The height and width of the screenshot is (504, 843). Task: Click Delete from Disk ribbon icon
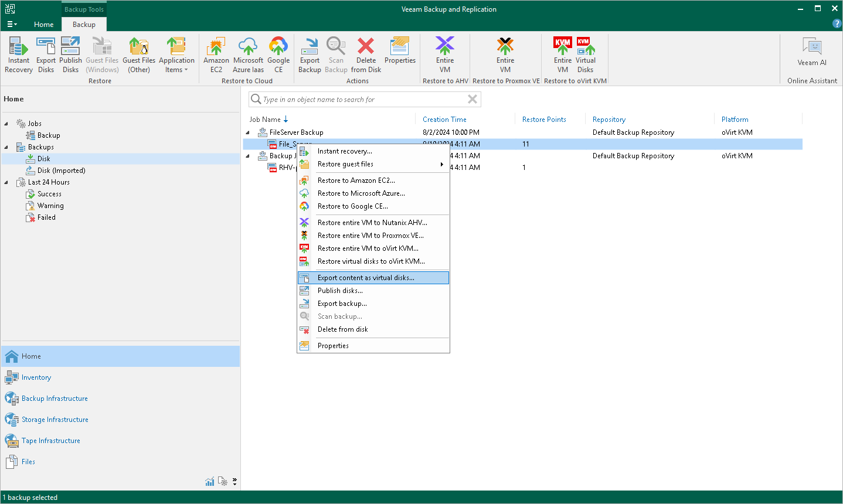pyautogui.click(x=366, y=55)
